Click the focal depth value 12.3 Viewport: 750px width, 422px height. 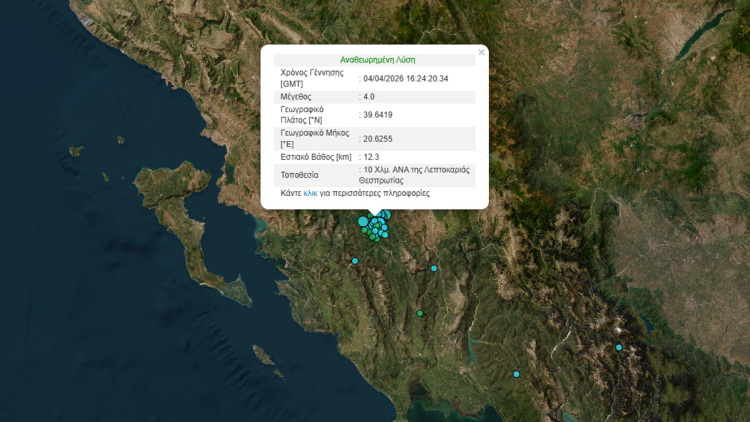tap(373, 157)
